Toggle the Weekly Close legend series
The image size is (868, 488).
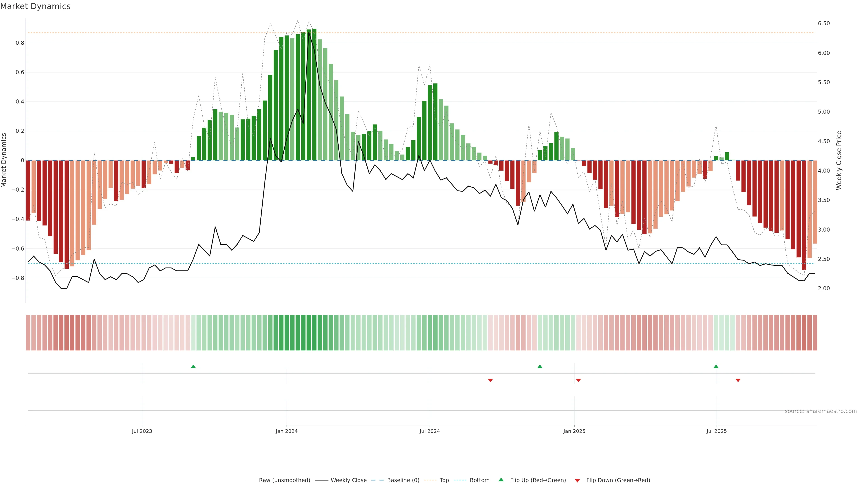click(x=348, y=480)
